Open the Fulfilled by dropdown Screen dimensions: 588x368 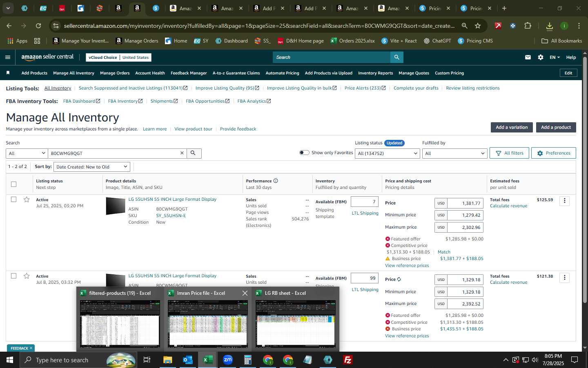(x=454, y=153)
